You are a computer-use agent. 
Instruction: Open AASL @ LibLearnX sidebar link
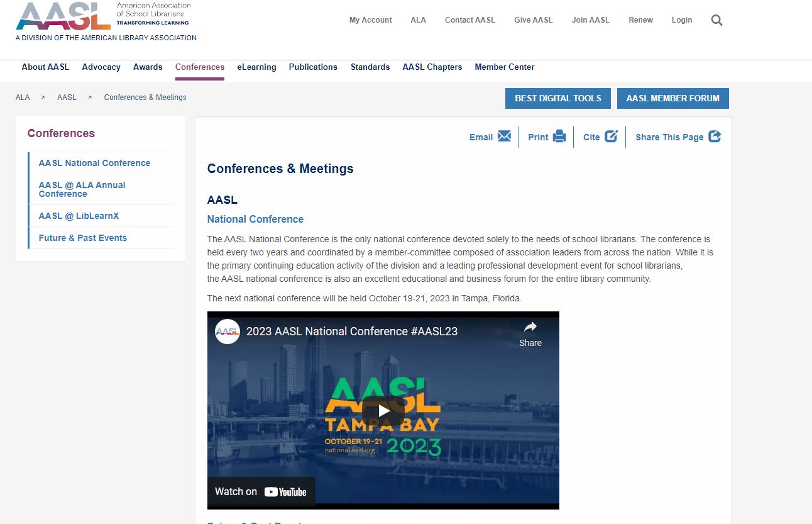(79, 216)
